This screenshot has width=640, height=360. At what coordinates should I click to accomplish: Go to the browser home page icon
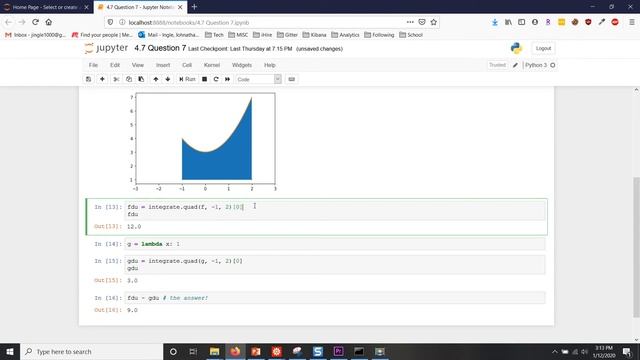click(49, 22)
